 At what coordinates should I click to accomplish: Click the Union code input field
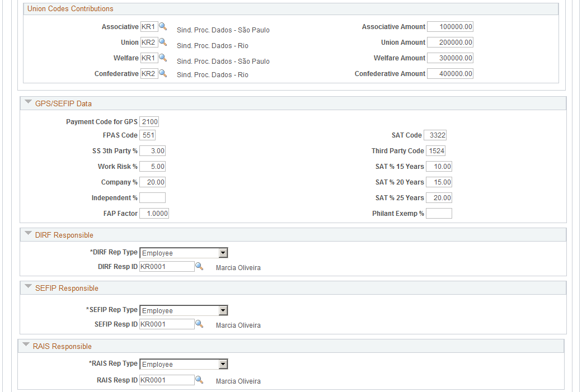(149, 42)
